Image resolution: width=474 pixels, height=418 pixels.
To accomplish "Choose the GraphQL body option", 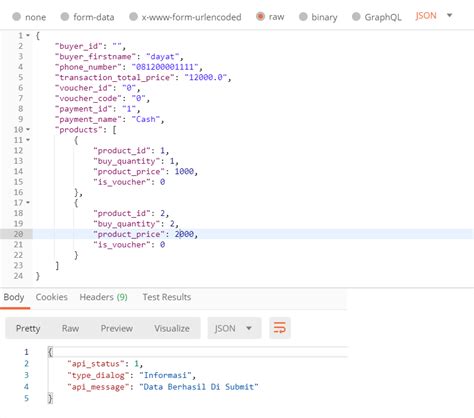I will pyautogui.click(x=356, y=17).
